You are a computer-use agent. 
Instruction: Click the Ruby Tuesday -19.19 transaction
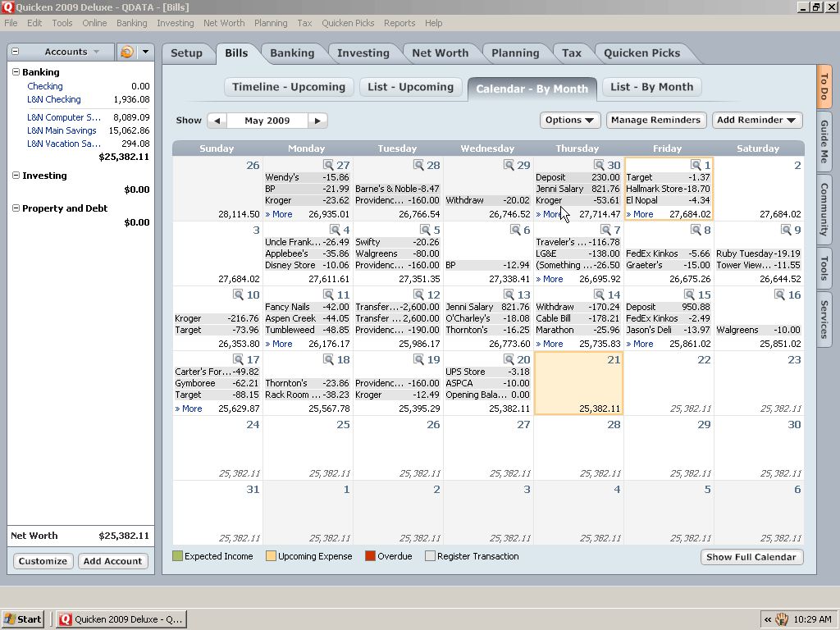tap(758, 253)
